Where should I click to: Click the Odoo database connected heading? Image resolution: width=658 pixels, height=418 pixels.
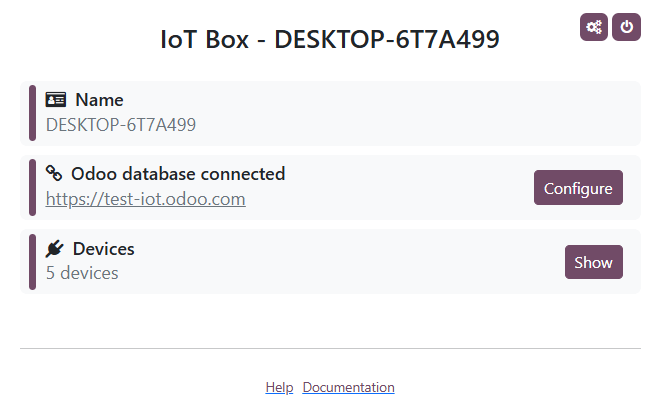[178, 174]
